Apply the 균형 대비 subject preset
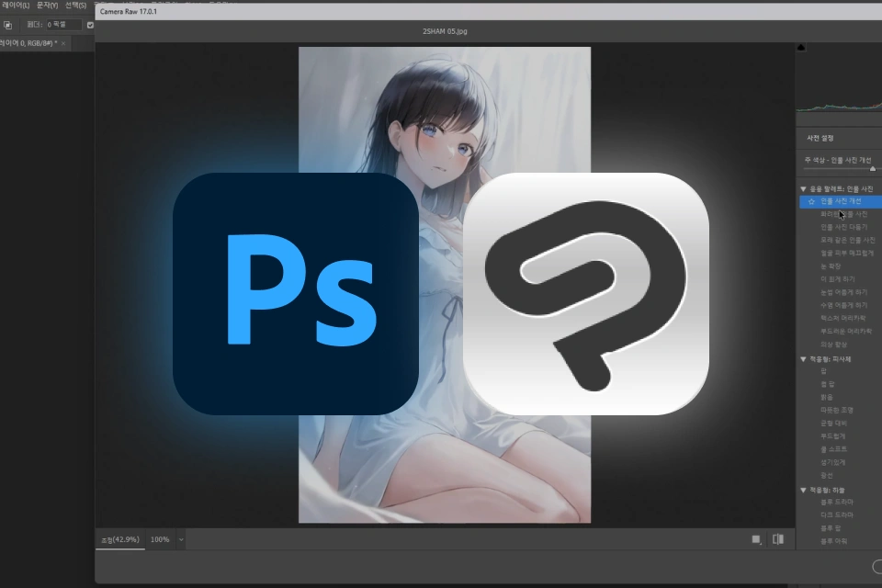Image resolution: width=882 pixels, height=588 pixels. pos(833,424)
